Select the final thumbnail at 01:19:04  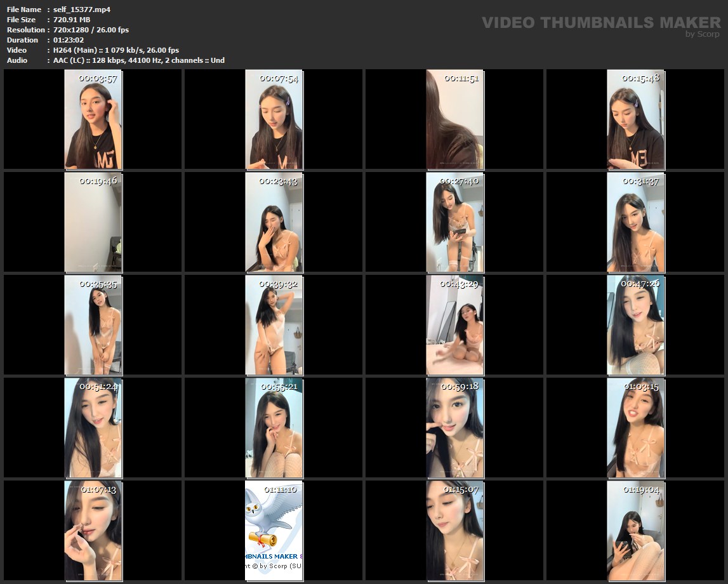(635, 531)
